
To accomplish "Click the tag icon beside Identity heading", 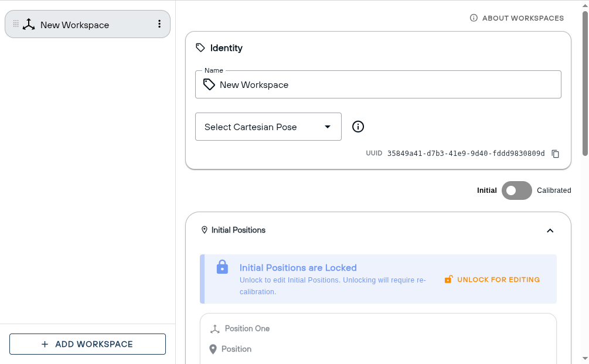I will (200, 47).
